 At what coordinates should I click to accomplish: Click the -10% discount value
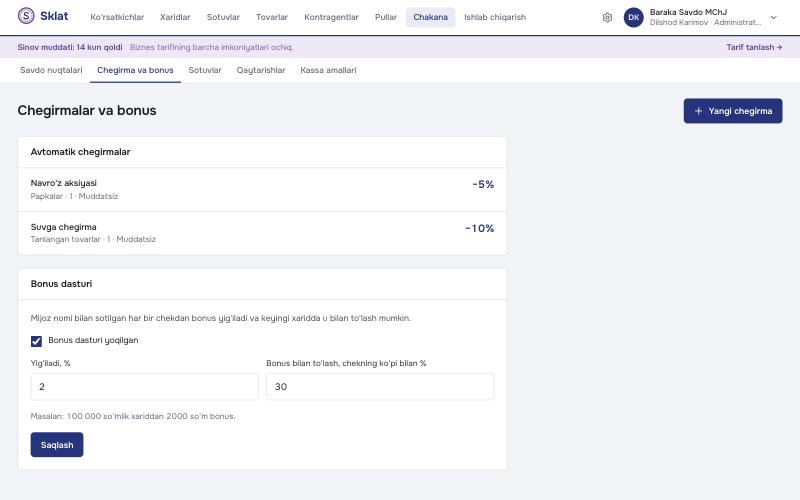coord(480,229)
